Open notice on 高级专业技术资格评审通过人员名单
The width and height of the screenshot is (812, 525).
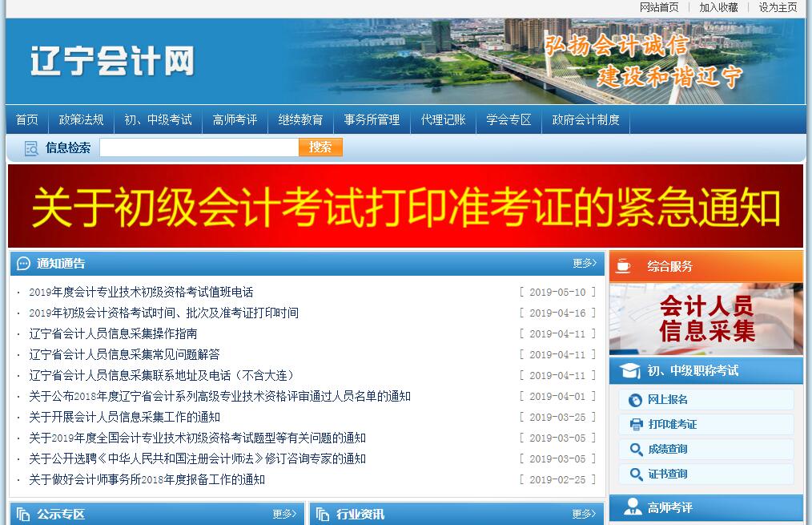click(219, 397)
